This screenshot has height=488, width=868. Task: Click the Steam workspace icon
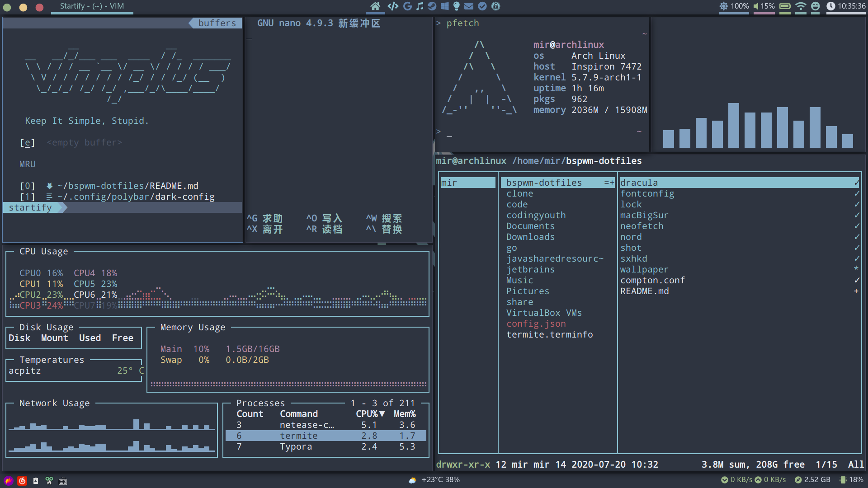click(432, 6)
